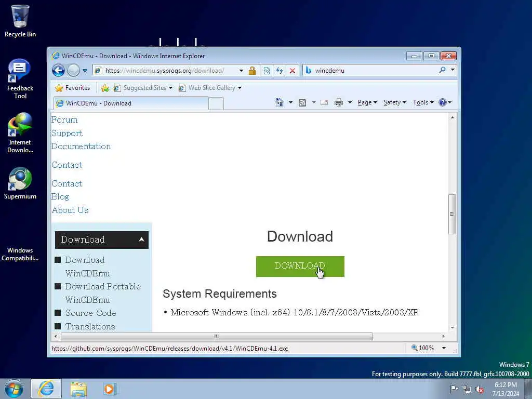Open the Tools menu
Screen dimensions: 532x399
tap(423, 102)
